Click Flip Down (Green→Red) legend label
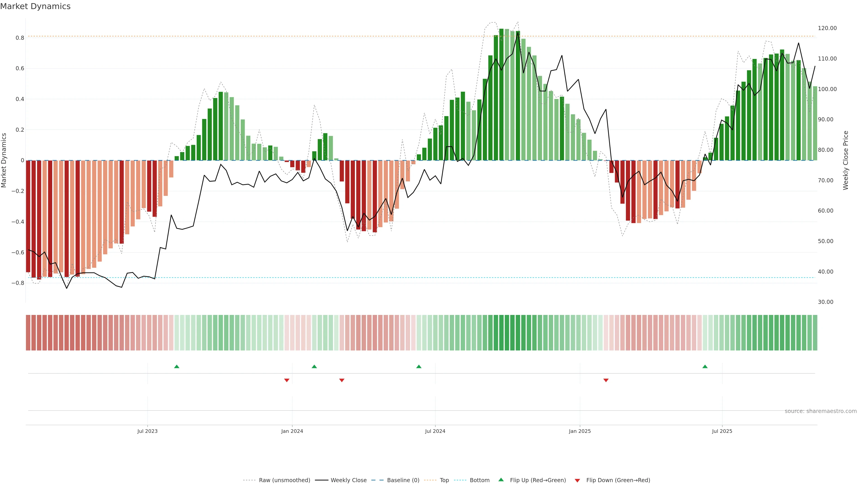Viewport: 868px width, 488px height. click(618, 480)
